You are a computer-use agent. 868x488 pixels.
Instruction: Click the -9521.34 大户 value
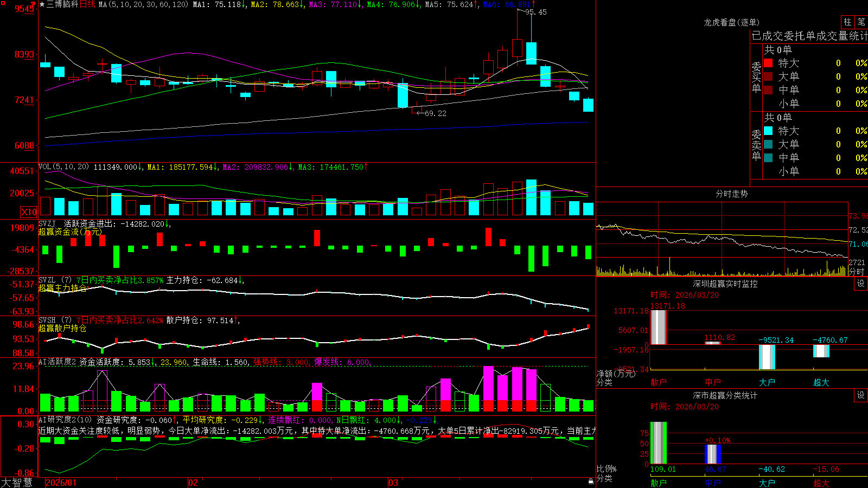pos(776,340)
